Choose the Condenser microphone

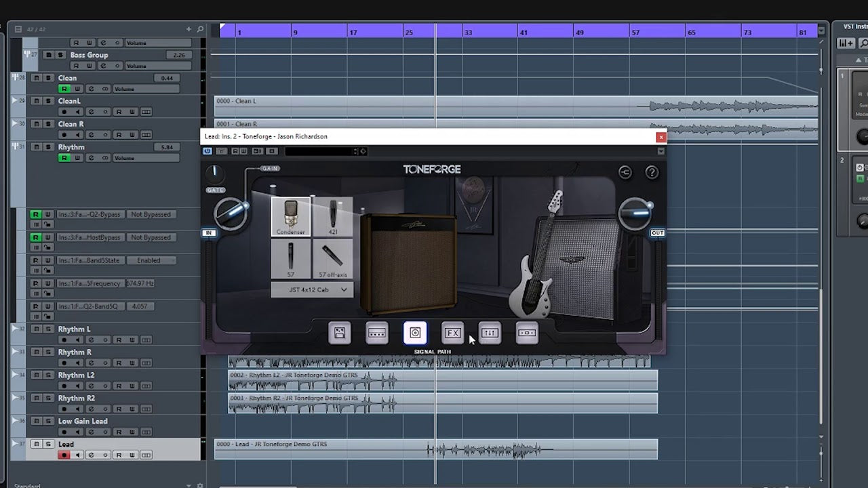pos(291,217)
